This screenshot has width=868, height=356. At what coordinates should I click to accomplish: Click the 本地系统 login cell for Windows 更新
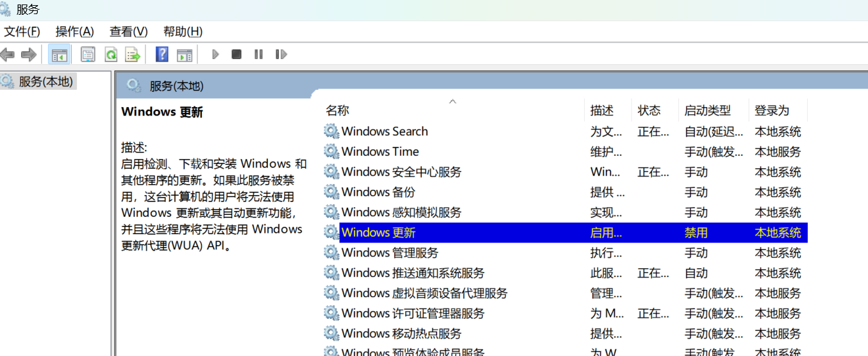click(778, 232)
